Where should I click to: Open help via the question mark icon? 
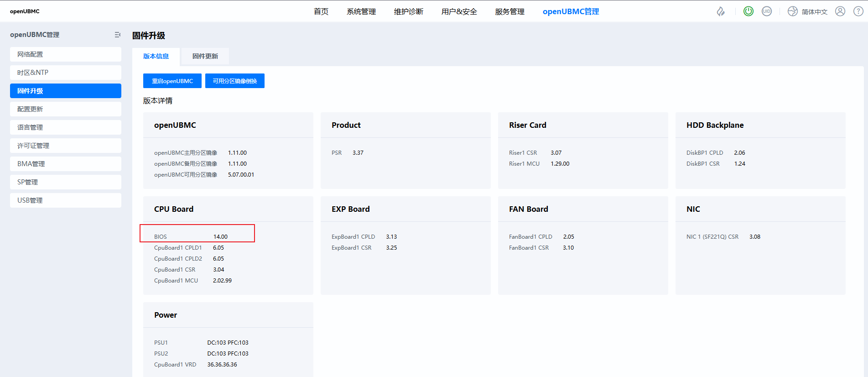coord(858,11)
